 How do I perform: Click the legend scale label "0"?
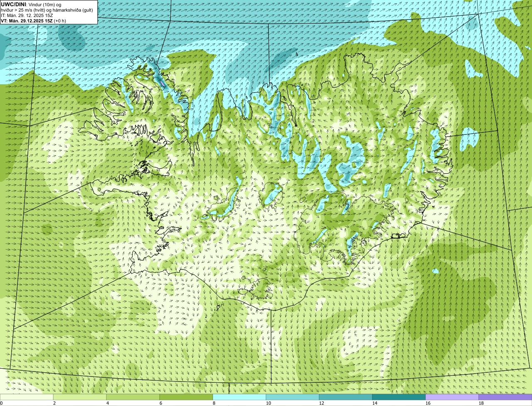tap(1, 403)
